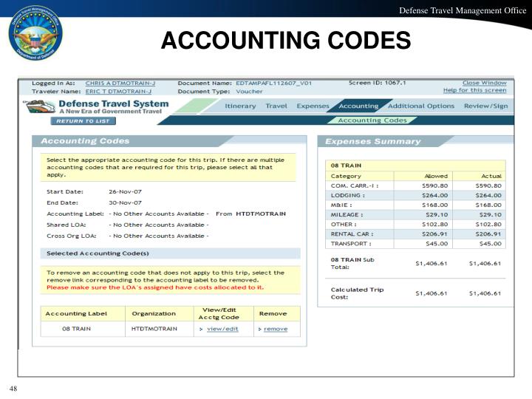Viewport: 532px width, 399px height.
Task: Select the Accounting Codes sub-tab
Action: point(372,120)
